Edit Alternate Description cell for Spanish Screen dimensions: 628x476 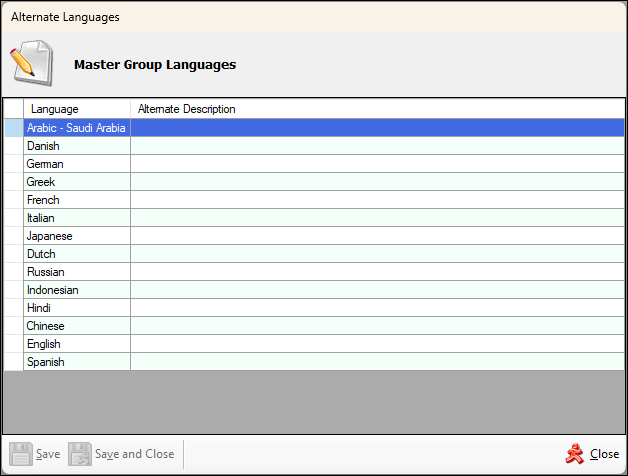(x=377, y=362)
